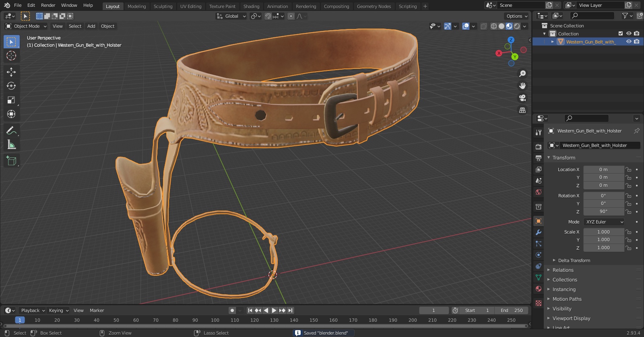Toggle X-ray view
644x337 pixels.
484,26
